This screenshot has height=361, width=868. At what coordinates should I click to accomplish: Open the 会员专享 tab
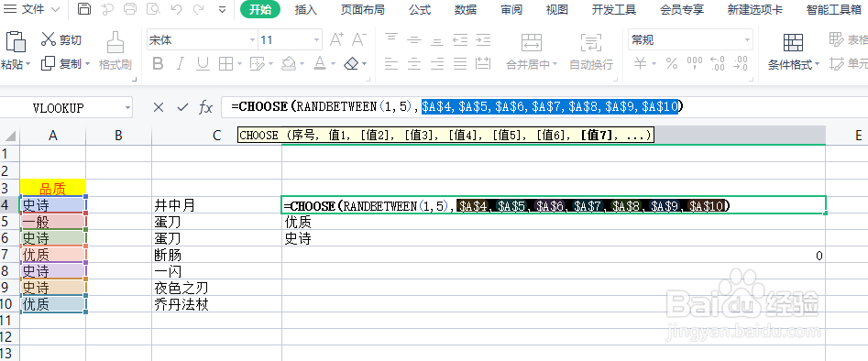click(x=682, y=9)
